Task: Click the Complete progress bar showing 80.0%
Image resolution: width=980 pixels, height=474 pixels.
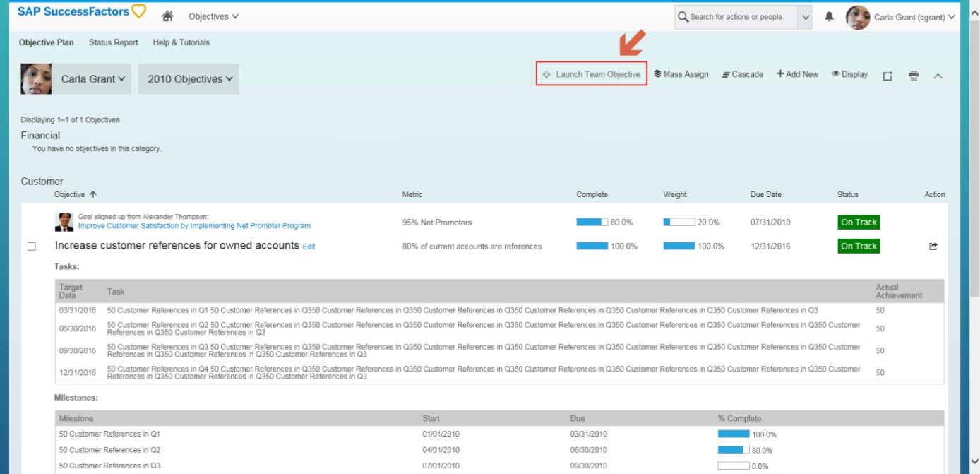Action: point(592,222)
